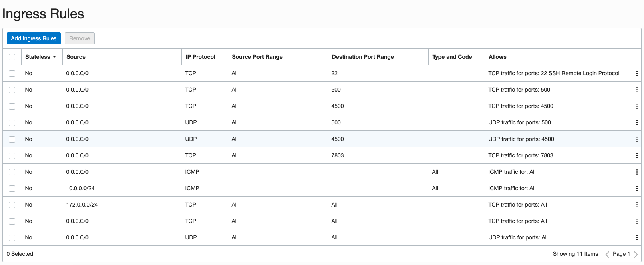Open actions menu for SSH port 22 rule
The width and height of the screenshot is (644, 265).
point(637,73)
